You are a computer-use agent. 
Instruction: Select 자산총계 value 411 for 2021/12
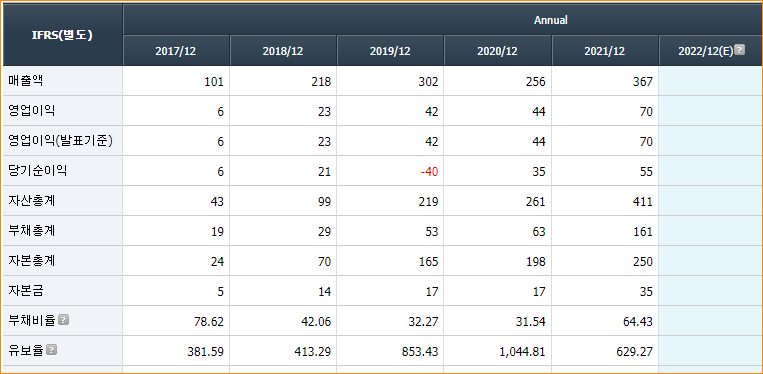point(643,202)
